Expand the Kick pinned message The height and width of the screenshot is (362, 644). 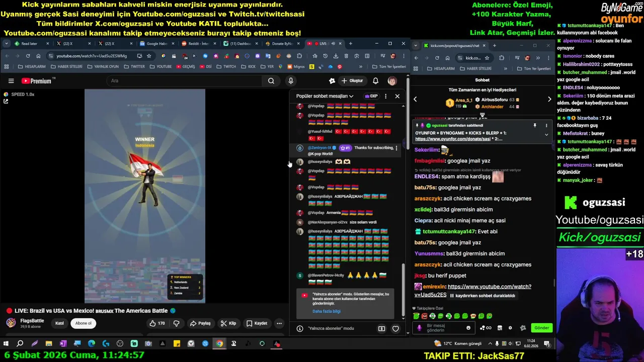[x=546, y=135]
